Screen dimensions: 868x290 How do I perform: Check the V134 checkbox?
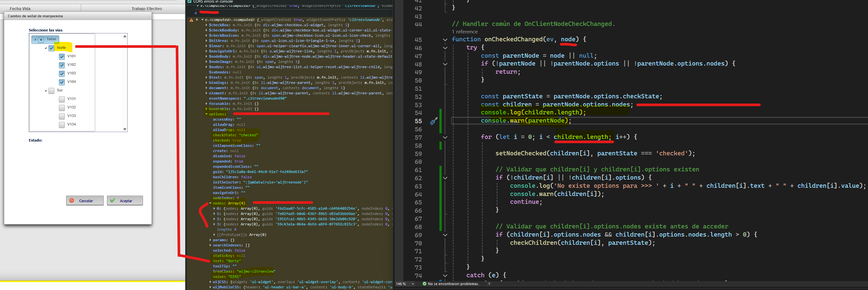tap(62, 125)
